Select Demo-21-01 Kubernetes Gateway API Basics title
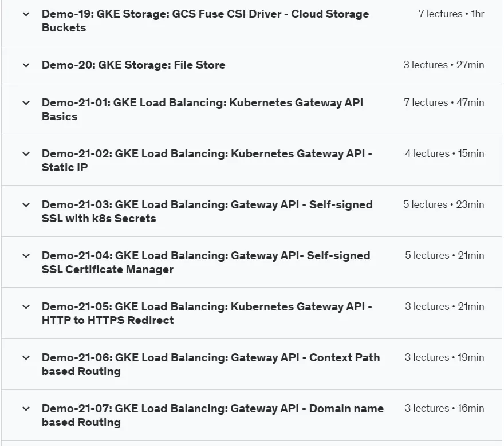 tap(203, 109)
